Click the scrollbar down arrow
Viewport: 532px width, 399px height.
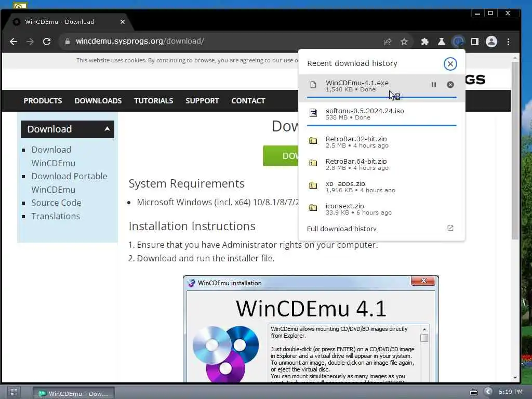(515, 378)
